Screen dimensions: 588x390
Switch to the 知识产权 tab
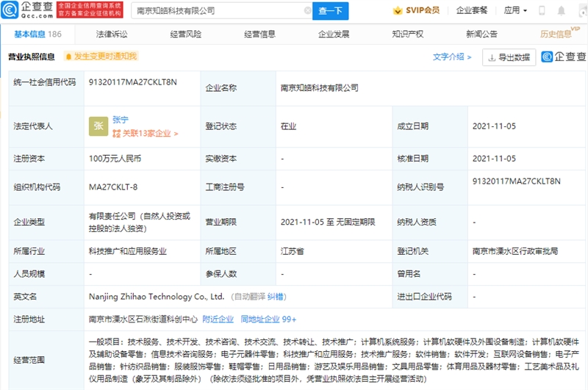408,34
